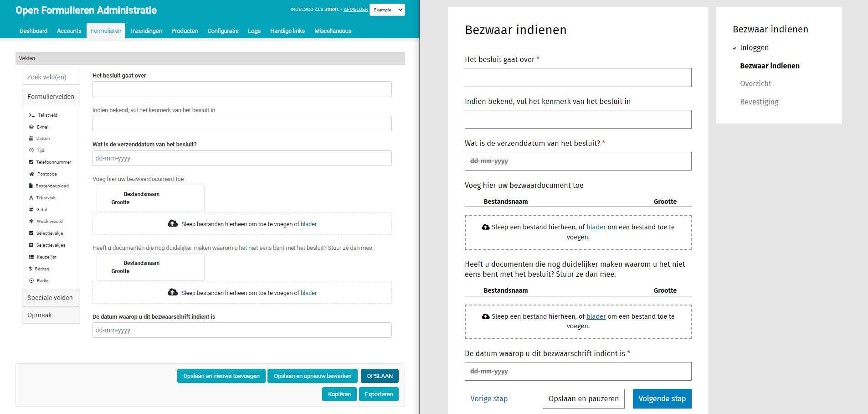This screenshot has width=868, height=414.
Task: Focus preview verzenddatum date field
Action: click(x=578, y=161)
